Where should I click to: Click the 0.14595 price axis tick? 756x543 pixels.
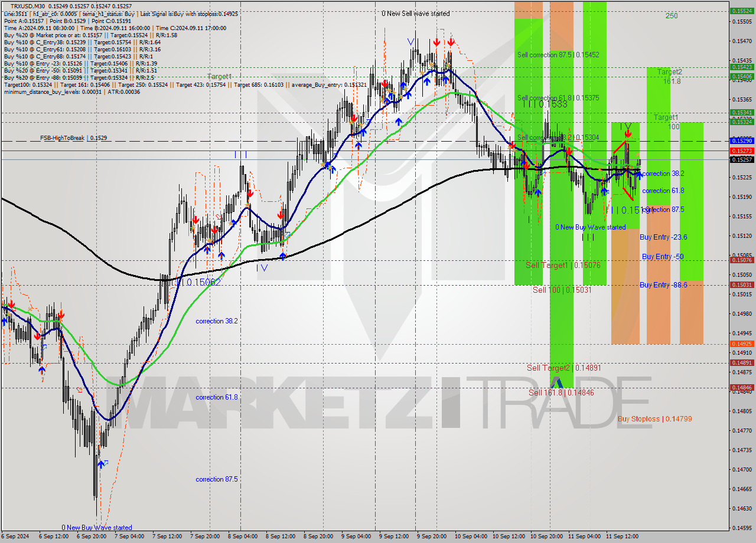click(742, 528)
